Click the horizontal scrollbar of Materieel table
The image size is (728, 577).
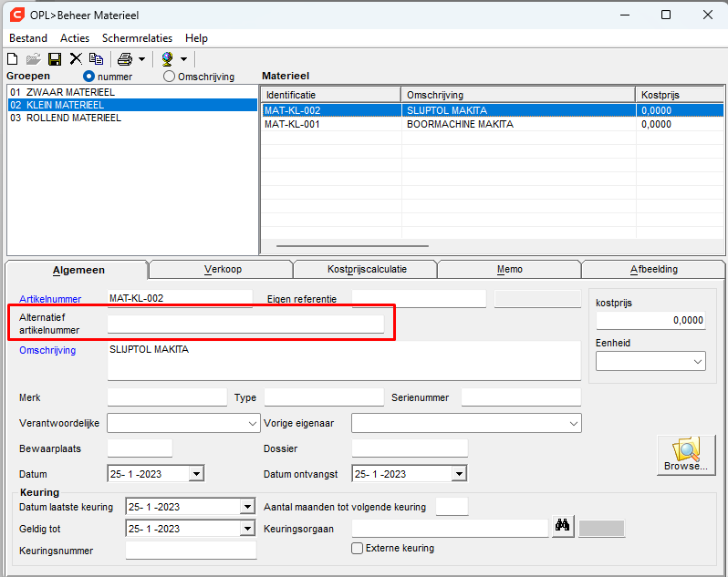pyautogui.click(x=352, y=246)
